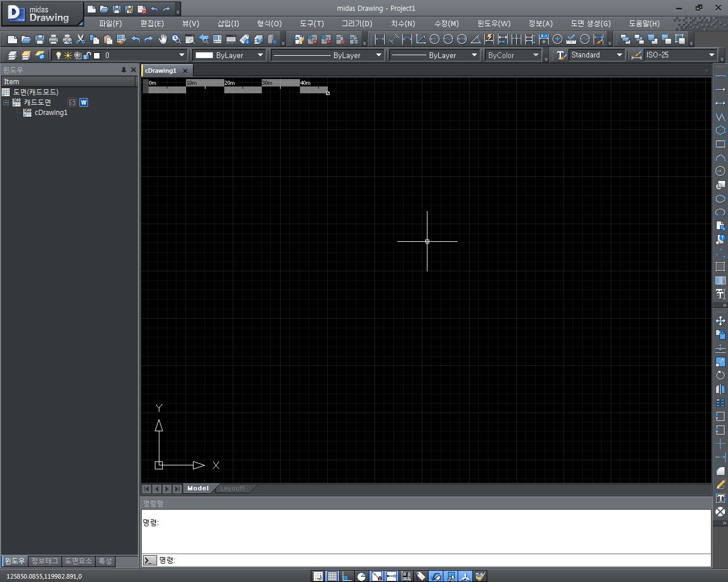The height and width of the screenshot is (582, 728).
Task: Toggle Snap mode in status bar
Action: click(318, 576)
